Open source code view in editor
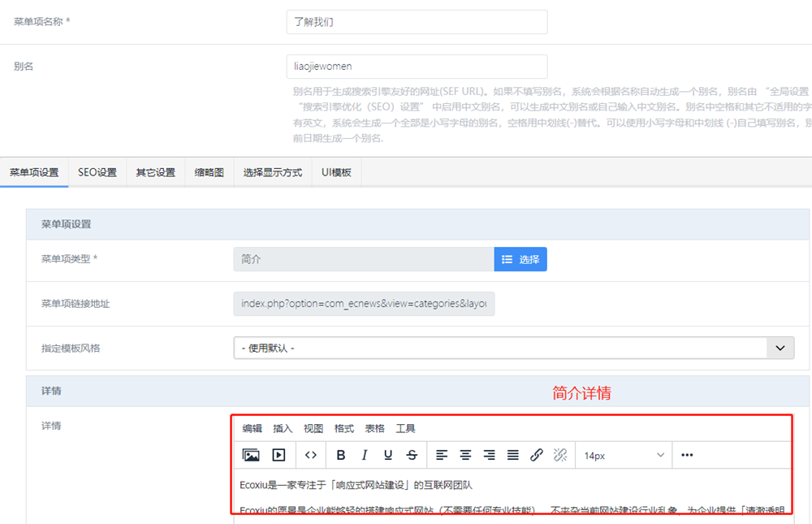Image resolution: width=812 pixels, height=524 pixels. click(310, 455)
